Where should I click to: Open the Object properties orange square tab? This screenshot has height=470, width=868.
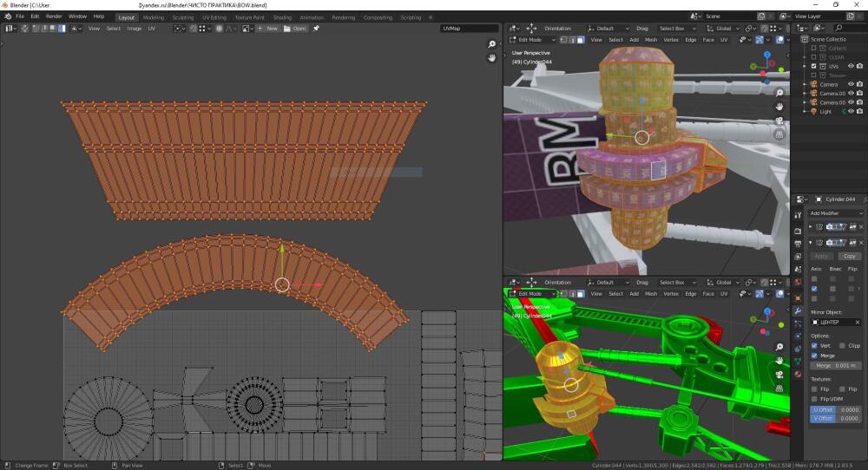[798, 298]
